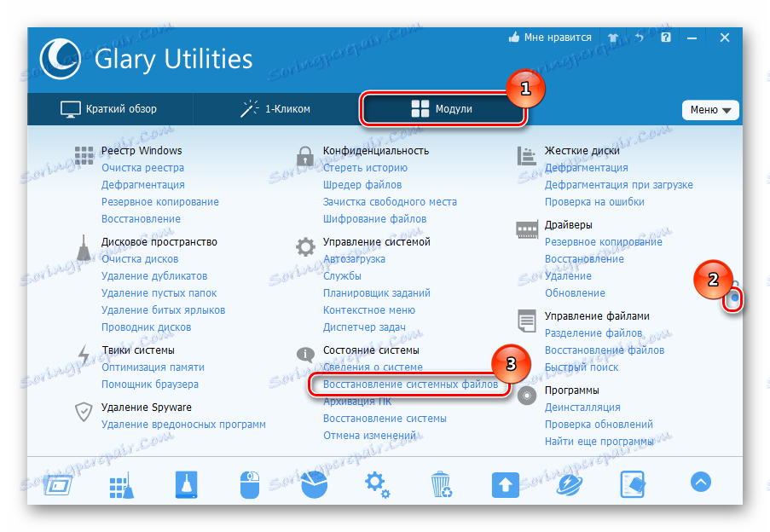Click the double gears icon in bottom toolbar
The width and height of the screenshot is (770, 532).
(x=377, y=485)
